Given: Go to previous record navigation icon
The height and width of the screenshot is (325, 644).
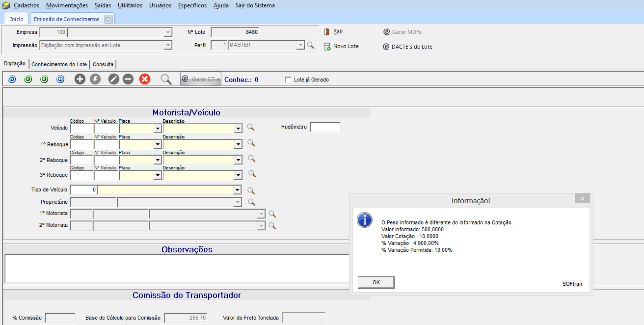Looking at the screenshot, I should [x=28, y=79].
